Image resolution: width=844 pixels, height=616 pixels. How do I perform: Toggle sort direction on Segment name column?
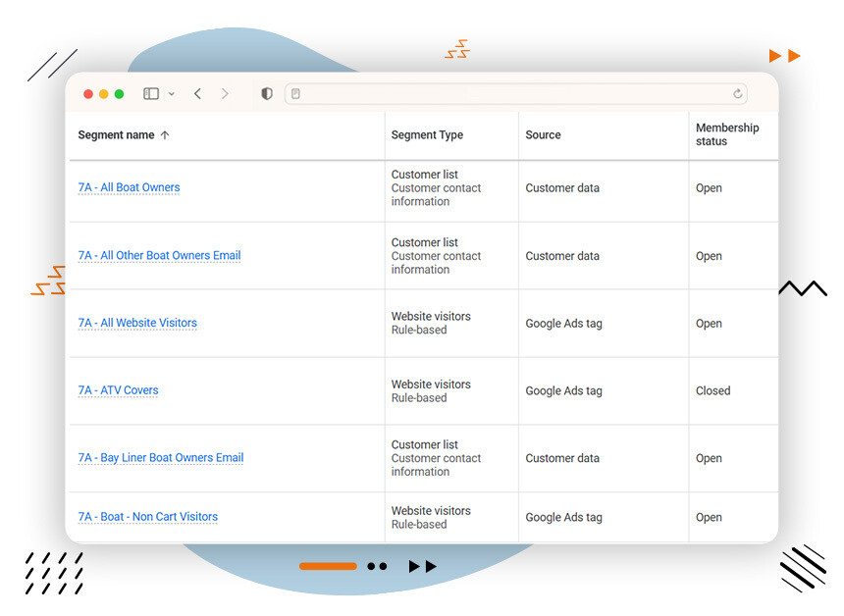point(166,134)
